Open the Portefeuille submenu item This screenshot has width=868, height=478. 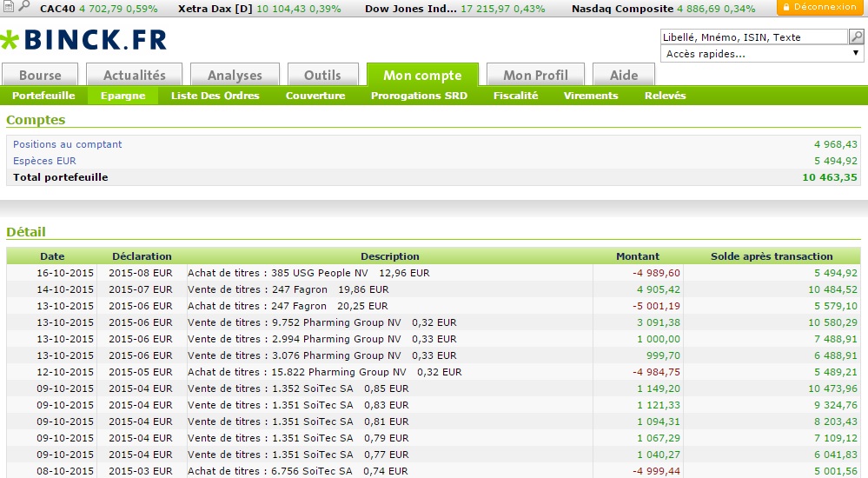click(x=44, y=96)
